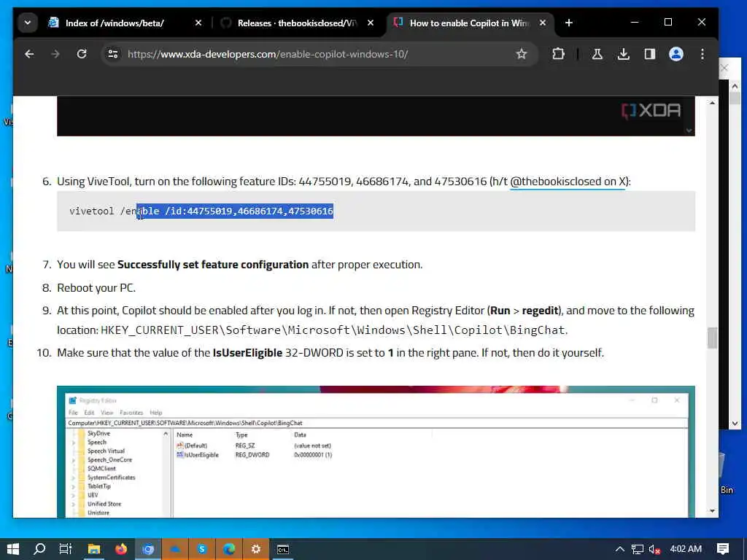Click page scrollbar down arrow
The image size is (747, 560).
712,511
